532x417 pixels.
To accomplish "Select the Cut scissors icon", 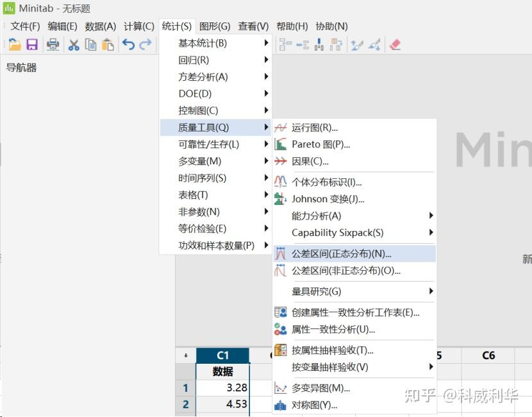I will coord(74,44).
